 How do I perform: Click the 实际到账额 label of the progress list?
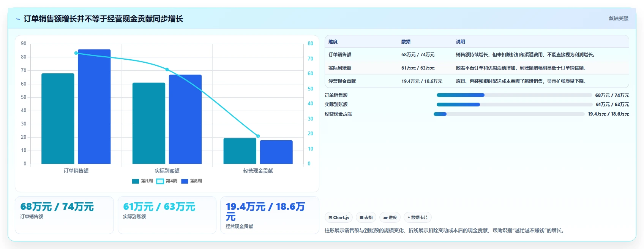[x=336, y=105]
